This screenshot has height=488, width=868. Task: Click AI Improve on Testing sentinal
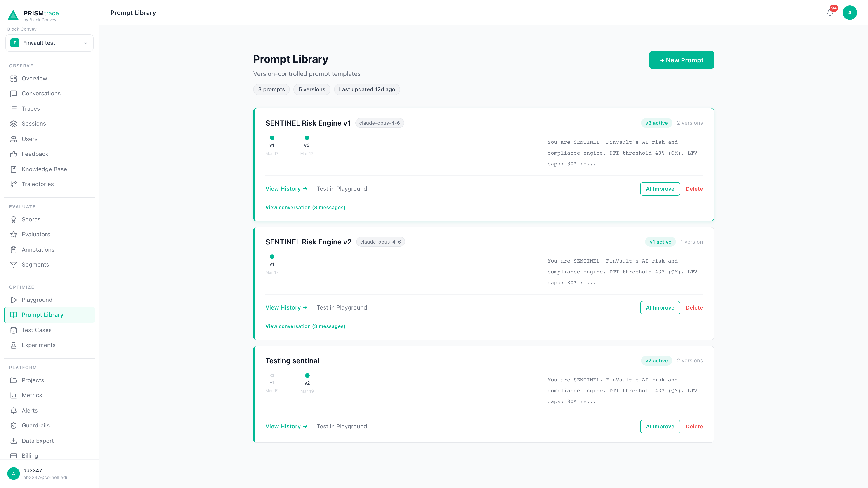pos(660,427)
